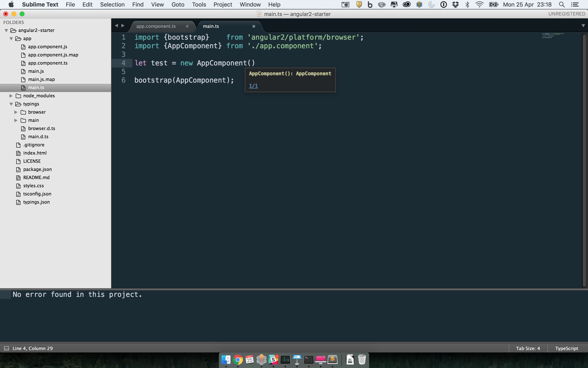Open README.md file
This screenshot has width=588, height=368.
(x=36, y=177)
